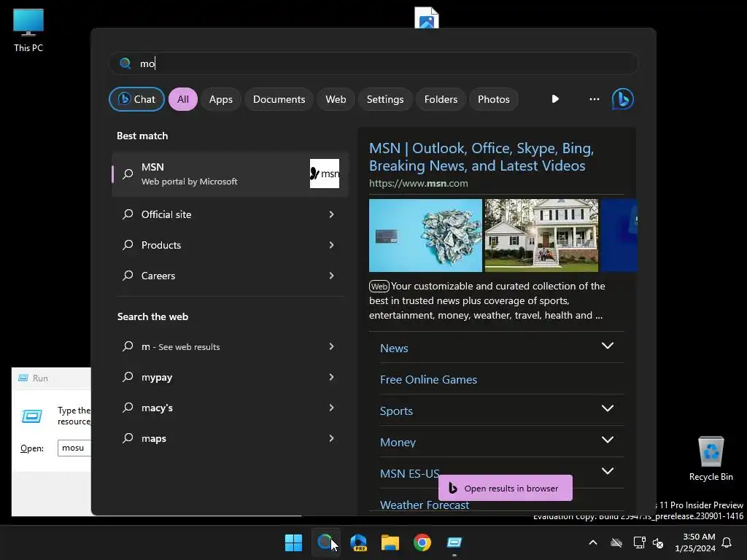
Task: Open the MSN title link in preview
Action: 481,157
